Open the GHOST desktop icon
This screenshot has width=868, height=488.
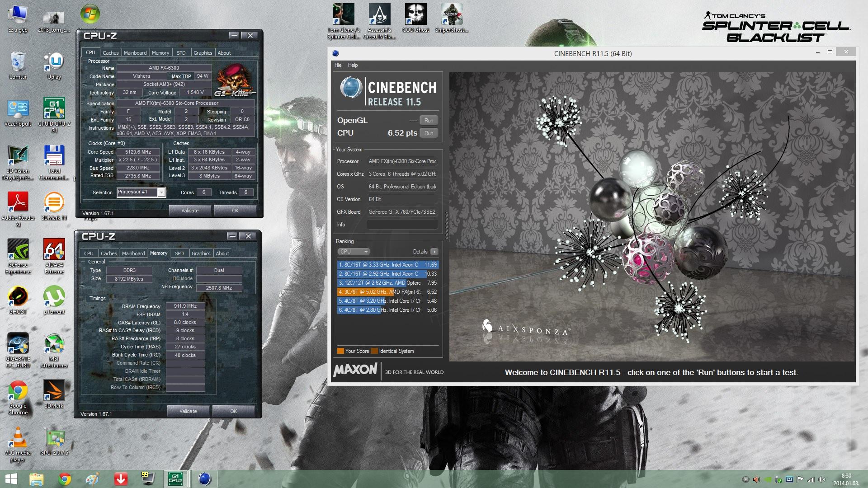18,300
